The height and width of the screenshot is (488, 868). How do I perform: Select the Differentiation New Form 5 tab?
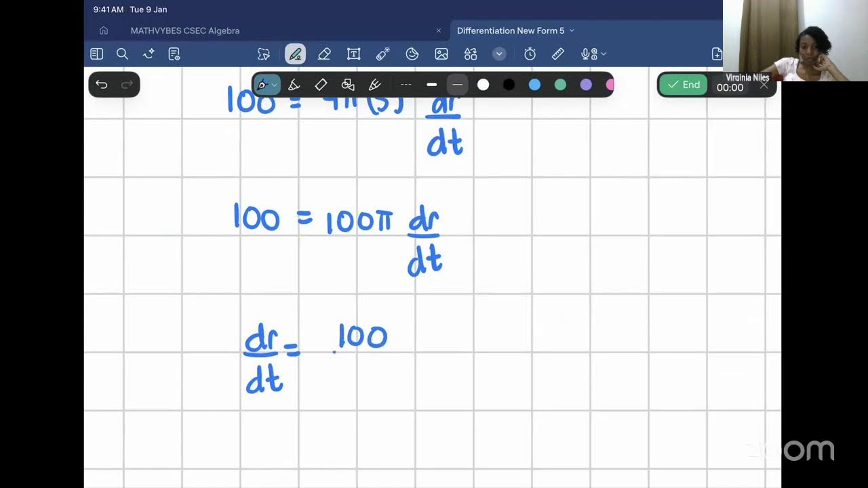(x=510, y=30)
